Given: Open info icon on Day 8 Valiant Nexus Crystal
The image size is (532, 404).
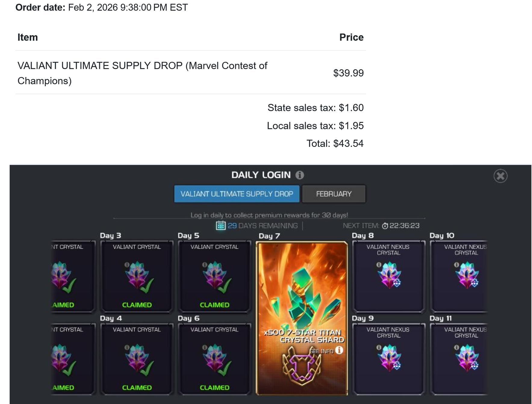Looking at the screenshot, I should (x=379, y=265).
